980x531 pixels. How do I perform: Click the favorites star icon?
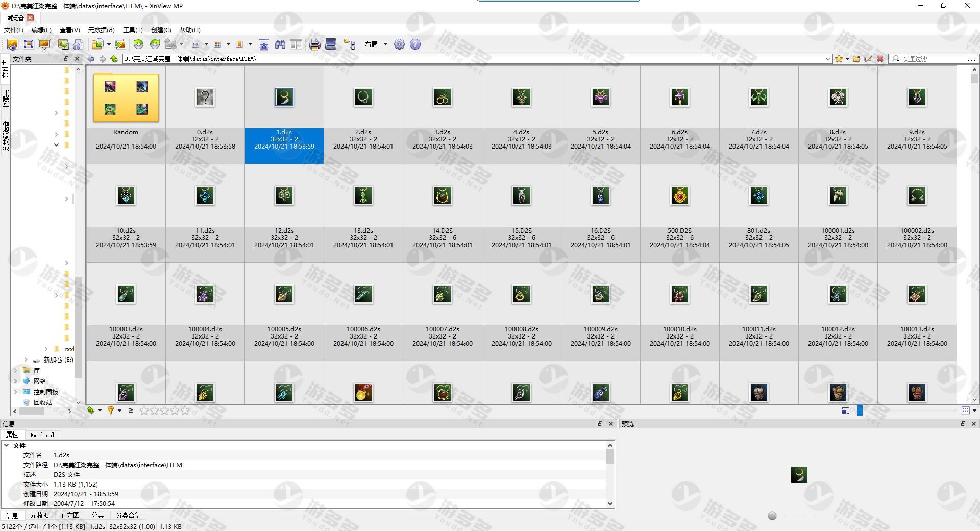point(839,59)
